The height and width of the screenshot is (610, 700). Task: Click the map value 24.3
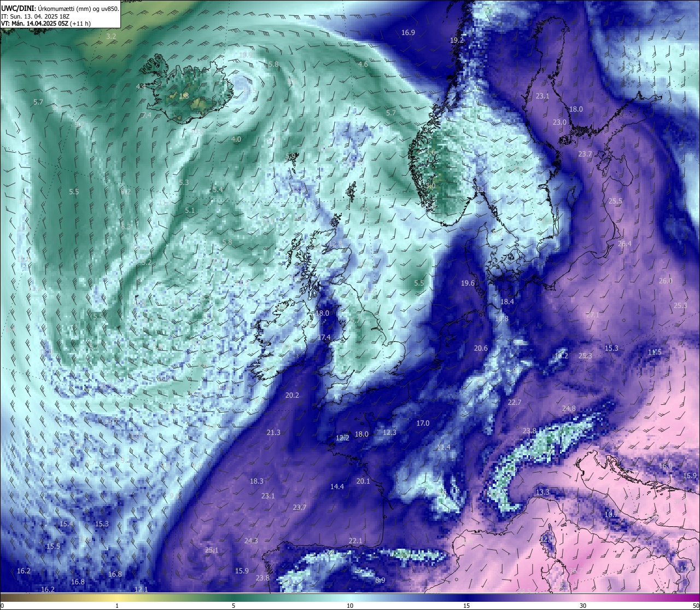(251, 541)
